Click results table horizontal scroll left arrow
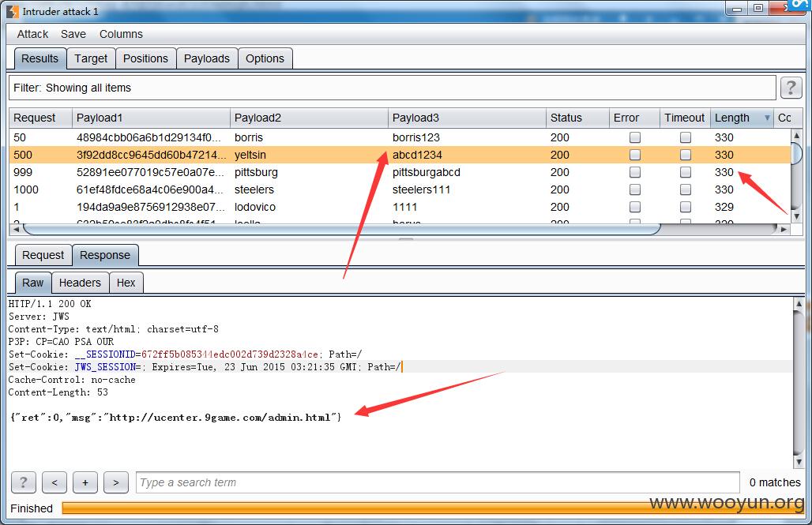The width and height of the screenshot is (812, 525). pyautogui.click(x=16, y=229)
